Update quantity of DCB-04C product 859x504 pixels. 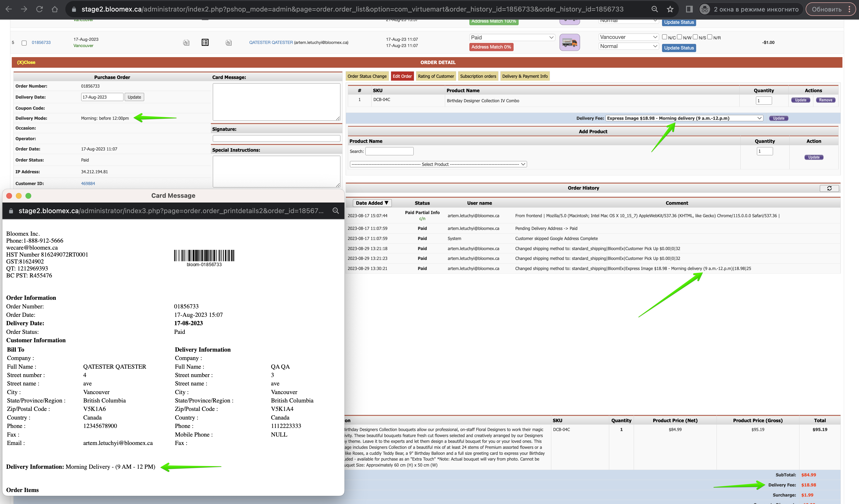point(800,100)
